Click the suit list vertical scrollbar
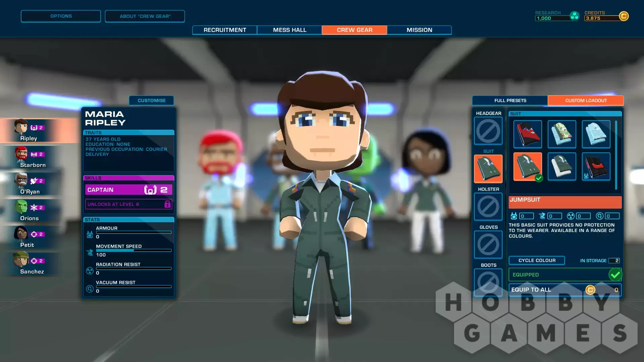644x362 pixels. pos(616,155)
